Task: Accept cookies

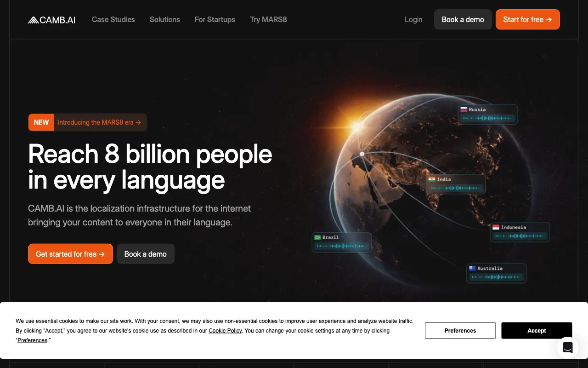Action: click(x=537, y=331)
